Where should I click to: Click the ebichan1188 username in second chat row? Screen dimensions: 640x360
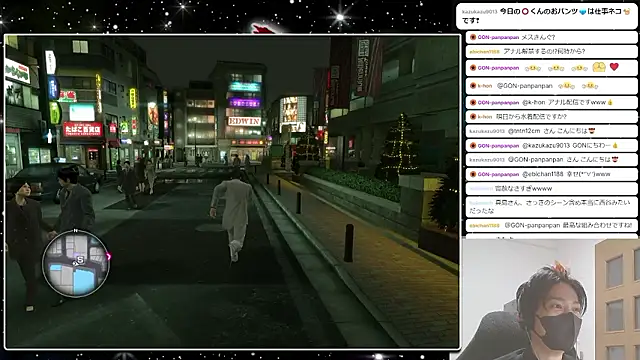pyautogui.click(x=484, y=52)
